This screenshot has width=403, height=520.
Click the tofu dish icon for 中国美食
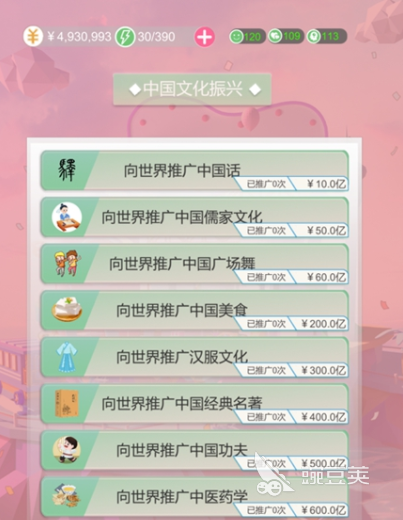point(67,309)
